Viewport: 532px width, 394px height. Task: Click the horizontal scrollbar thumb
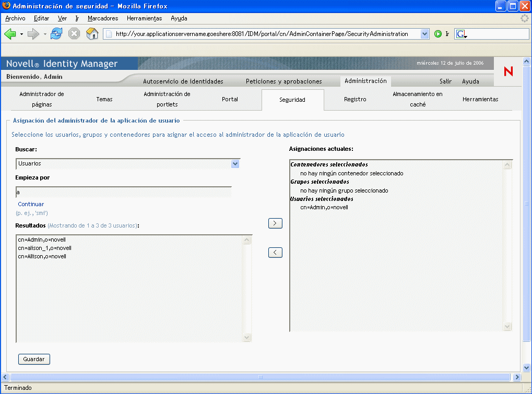(260, 377)
